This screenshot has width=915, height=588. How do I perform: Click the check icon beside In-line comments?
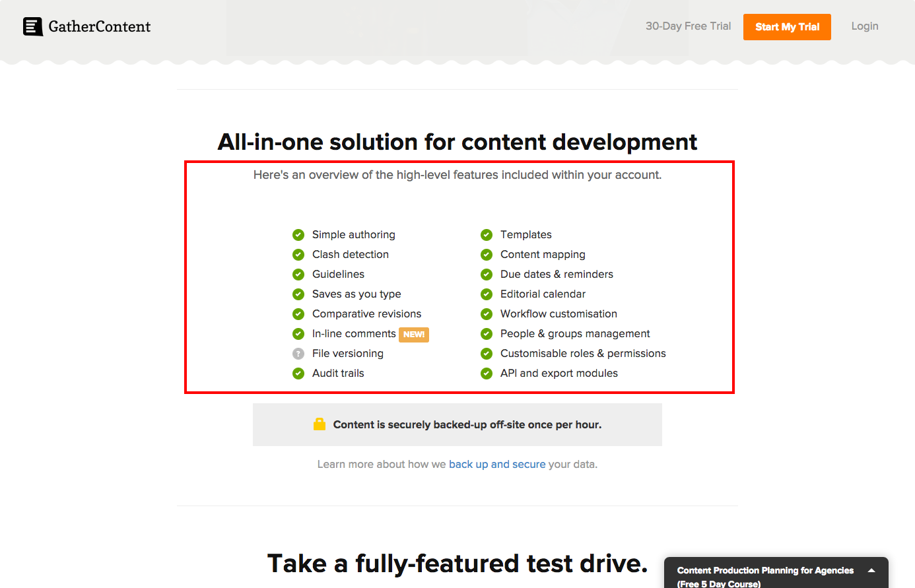pos(298,334)
